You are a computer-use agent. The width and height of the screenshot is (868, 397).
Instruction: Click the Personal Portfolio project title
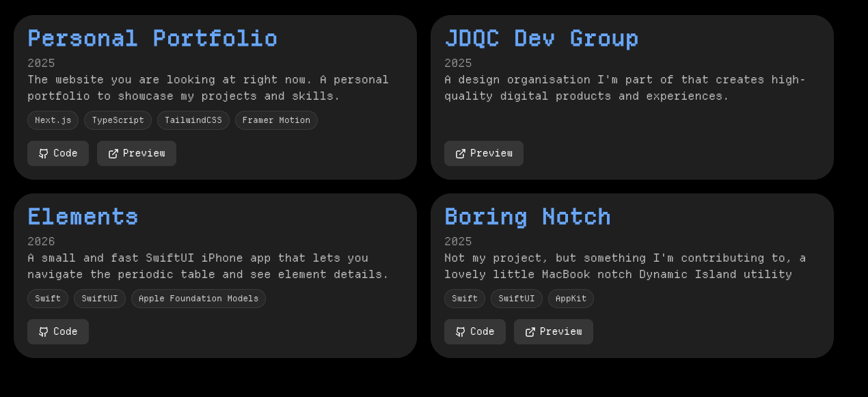coord(152,38)
